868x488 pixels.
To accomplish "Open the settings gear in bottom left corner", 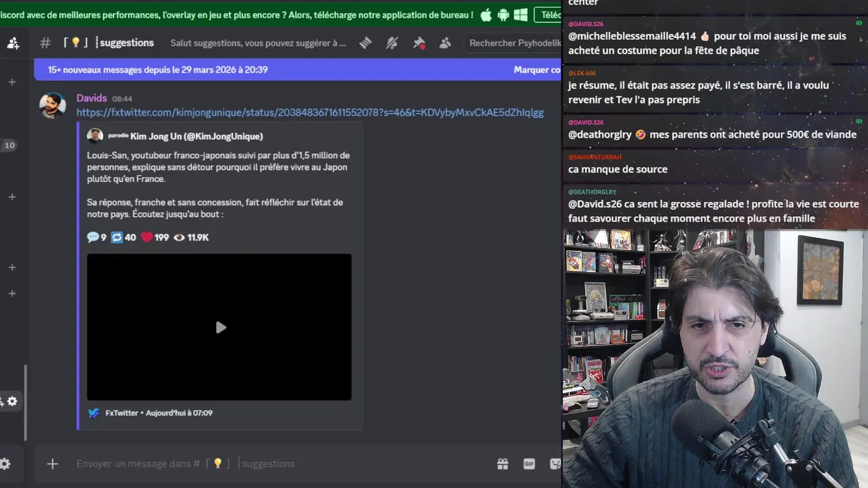I will pos(5,464).
